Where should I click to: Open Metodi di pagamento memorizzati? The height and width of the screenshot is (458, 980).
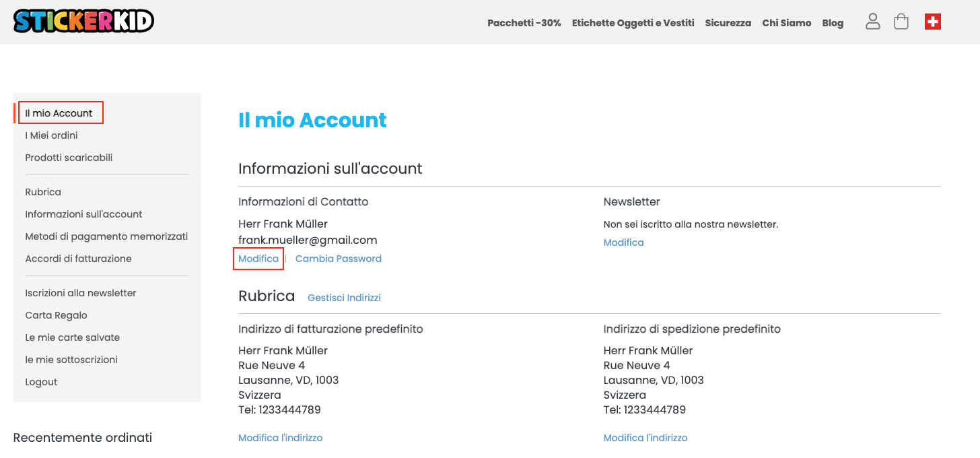106,236
